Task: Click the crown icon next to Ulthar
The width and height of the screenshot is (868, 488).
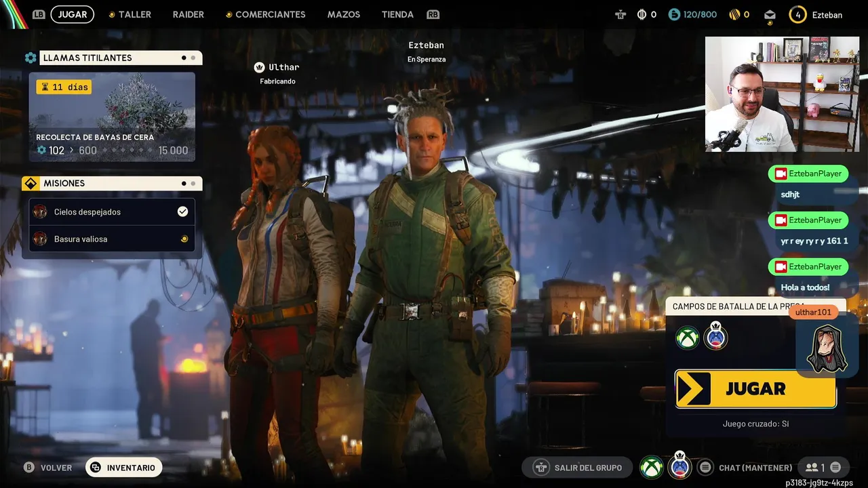Action: pos(259,67)
